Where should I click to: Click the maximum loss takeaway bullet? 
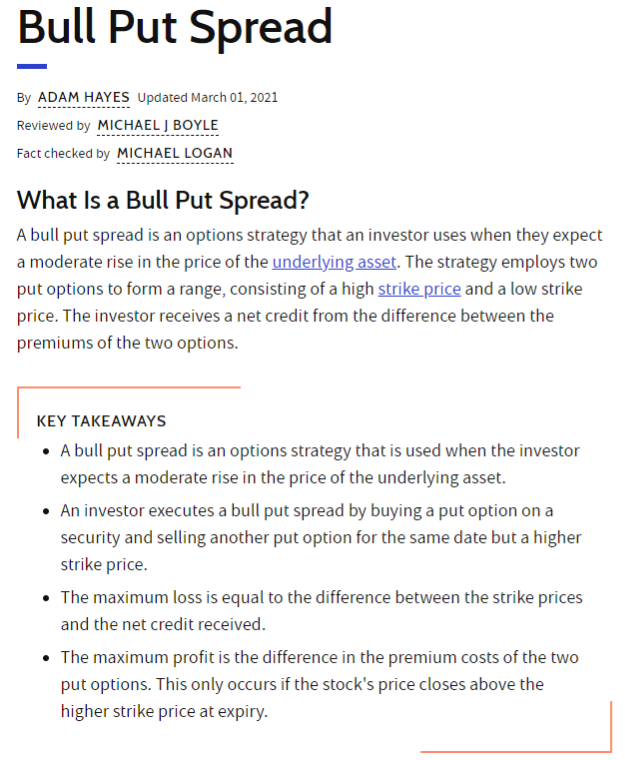(321, 611)
